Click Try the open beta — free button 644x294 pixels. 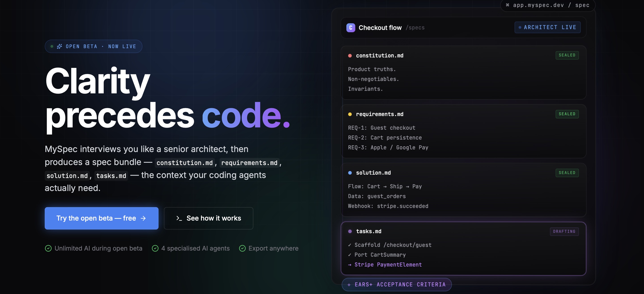[x=102, y=218]
